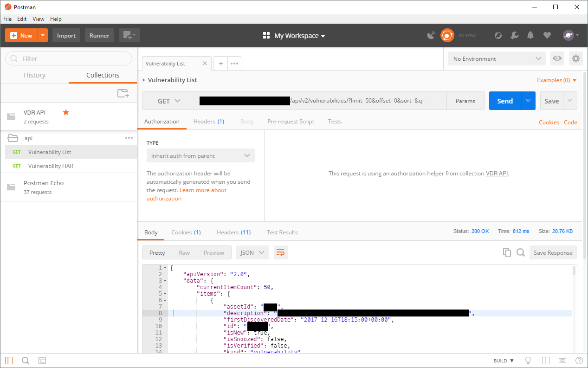Open the new window icon button

point(129,35)
